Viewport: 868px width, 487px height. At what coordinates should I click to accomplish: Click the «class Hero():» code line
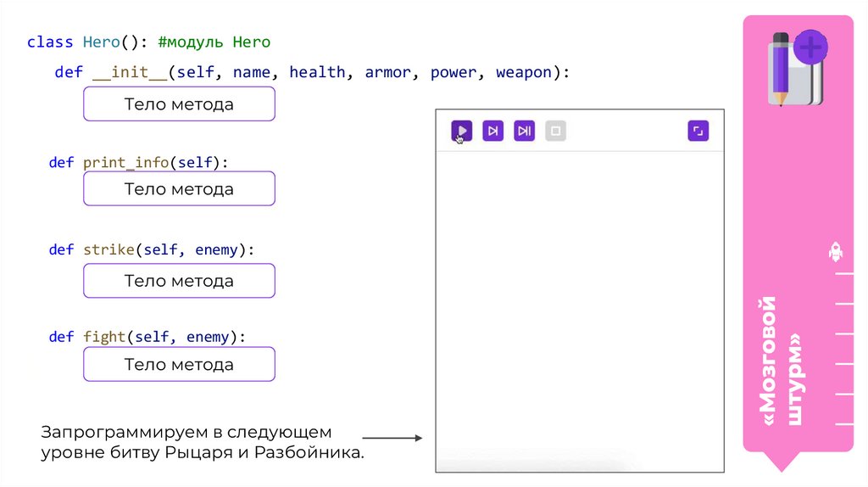[x=86, y=42]
